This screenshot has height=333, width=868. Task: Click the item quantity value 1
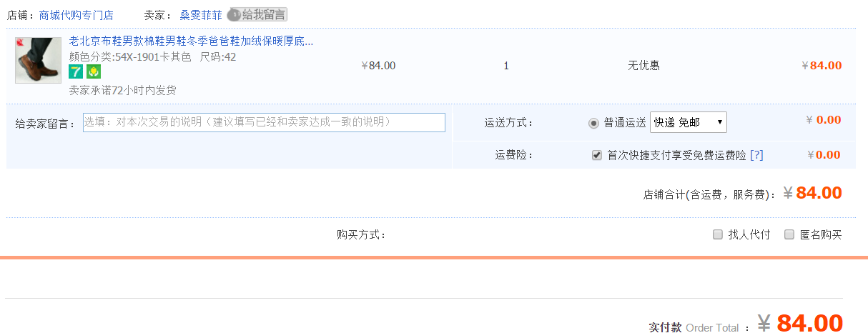pyautogui.click(x=506, y=66)
